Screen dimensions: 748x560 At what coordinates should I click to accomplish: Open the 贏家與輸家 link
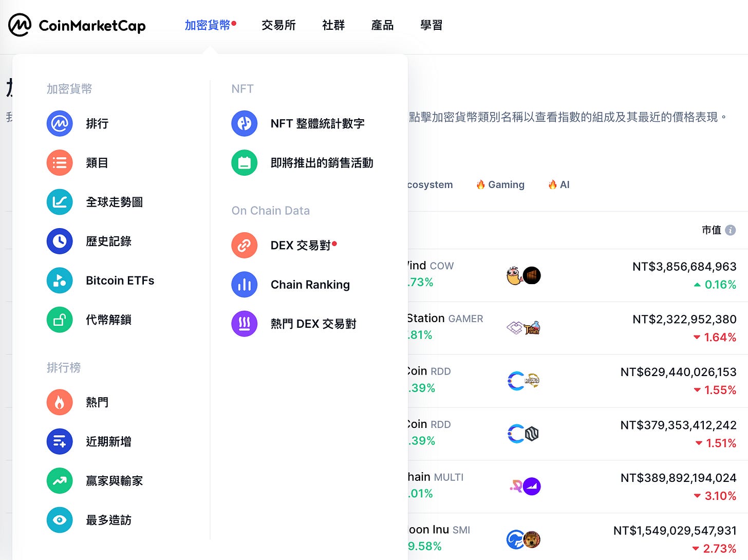[114, 481]
